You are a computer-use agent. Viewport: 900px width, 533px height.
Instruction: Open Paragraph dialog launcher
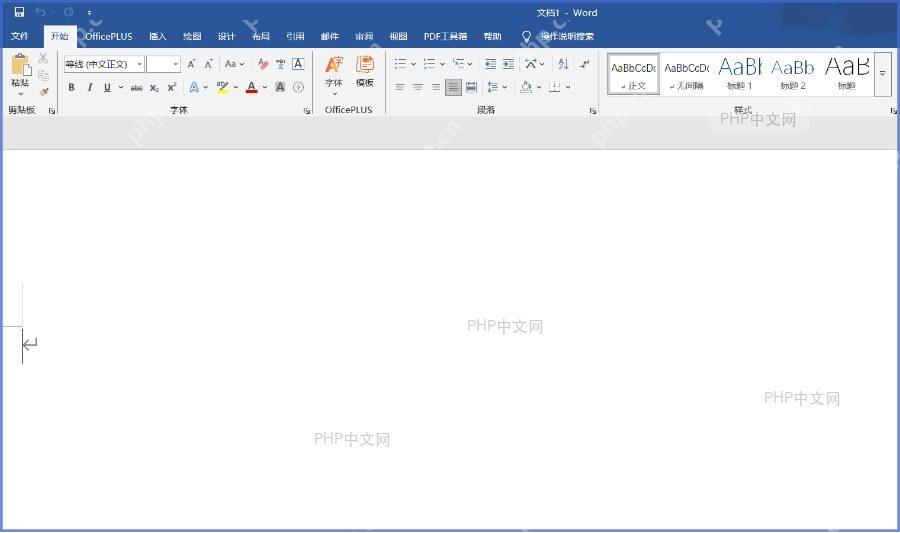click(x=592, y=111)
